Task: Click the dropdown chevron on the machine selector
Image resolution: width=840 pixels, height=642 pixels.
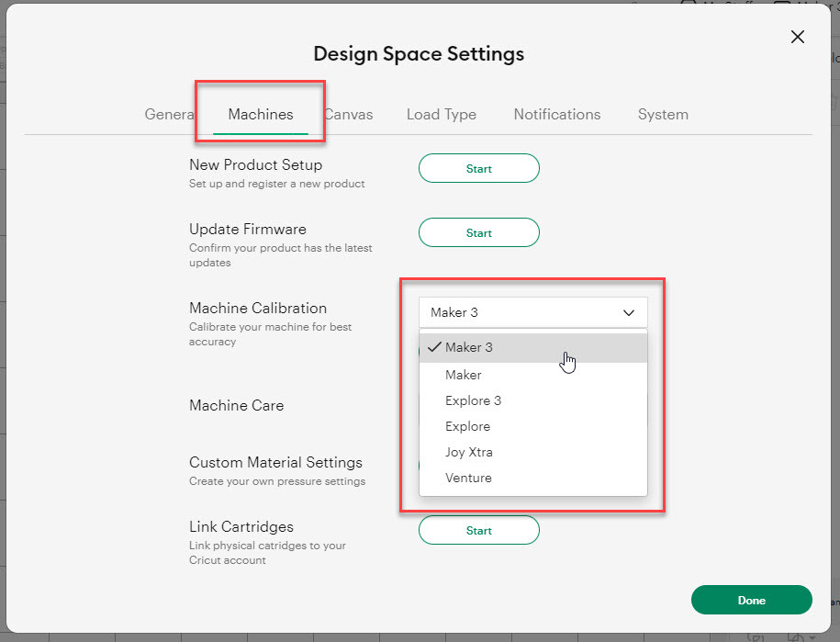Action: click(630, 312)
